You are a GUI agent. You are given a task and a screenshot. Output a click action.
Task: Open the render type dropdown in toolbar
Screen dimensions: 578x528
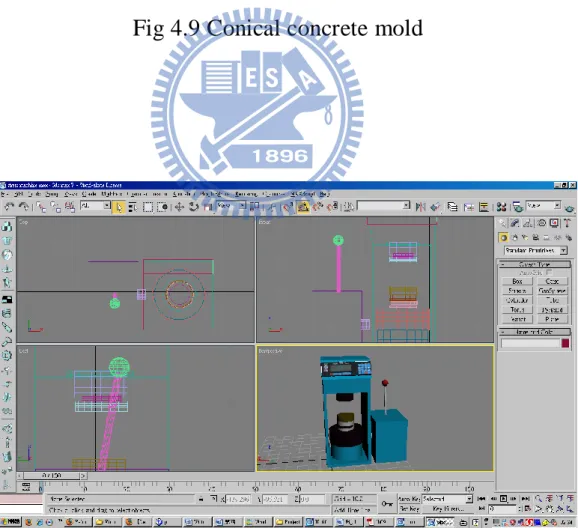[x=543, y=205]
